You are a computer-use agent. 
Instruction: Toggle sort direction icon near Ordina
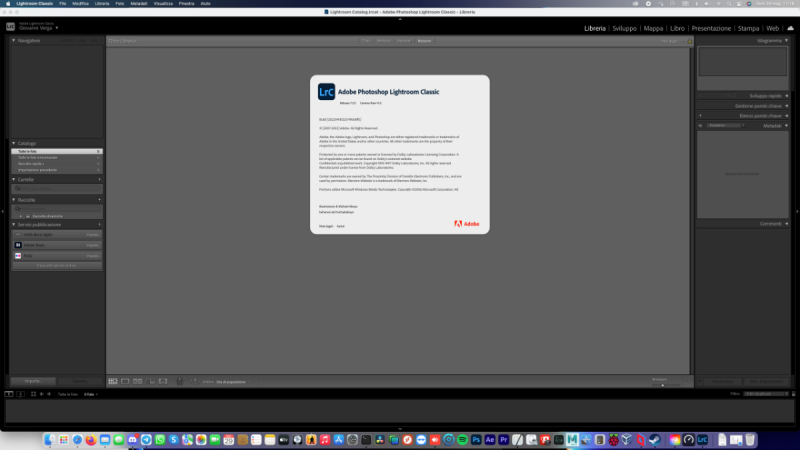click(194, 382)
